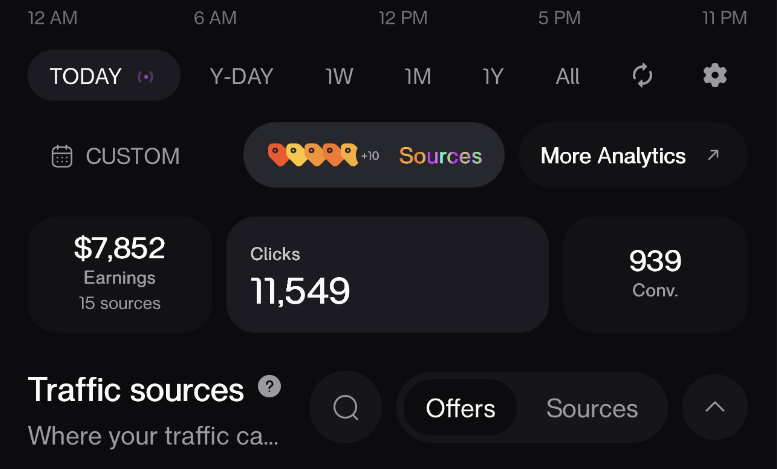Click the refresh data icon
777x469 pixels.
642,76
